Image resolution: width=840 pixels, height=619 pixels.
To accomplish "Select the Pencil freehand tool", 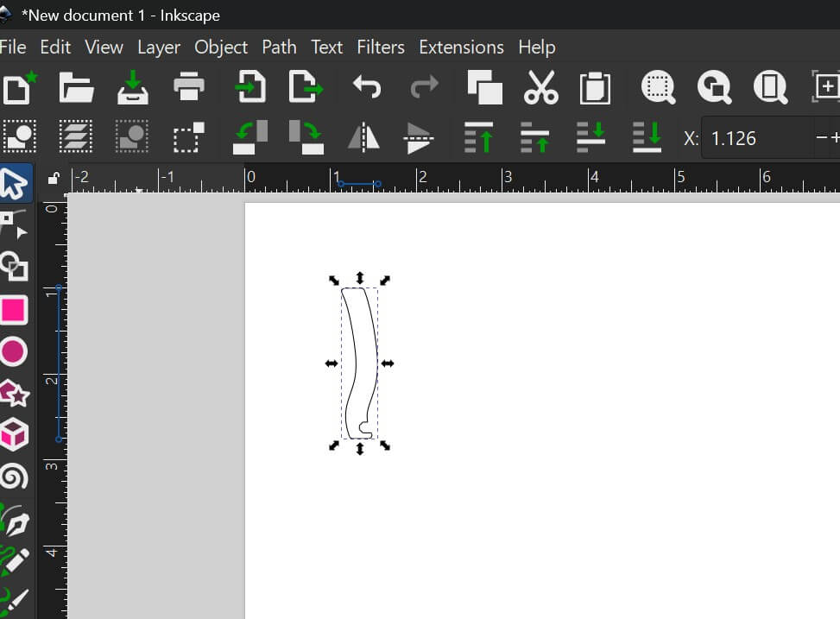I will [15, 560].
